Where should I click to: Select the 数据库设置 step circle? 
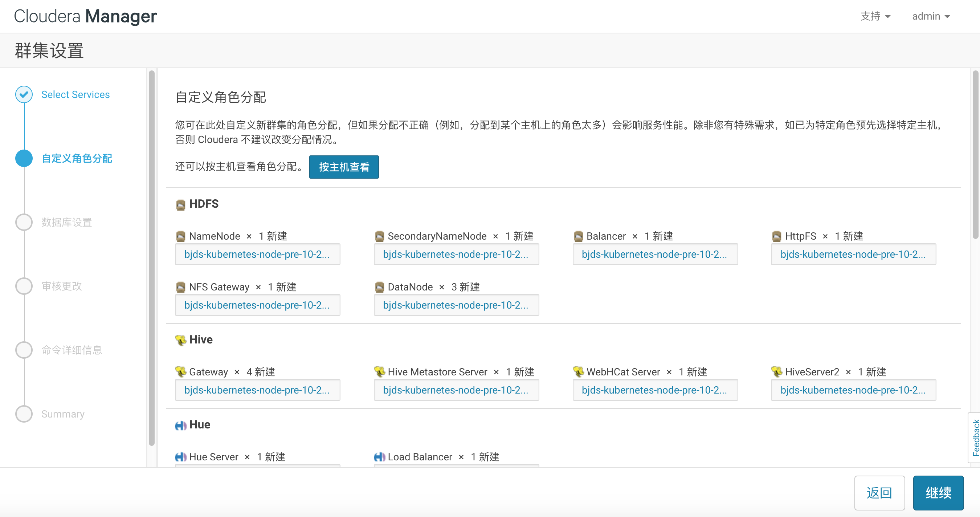pos(23,222)
